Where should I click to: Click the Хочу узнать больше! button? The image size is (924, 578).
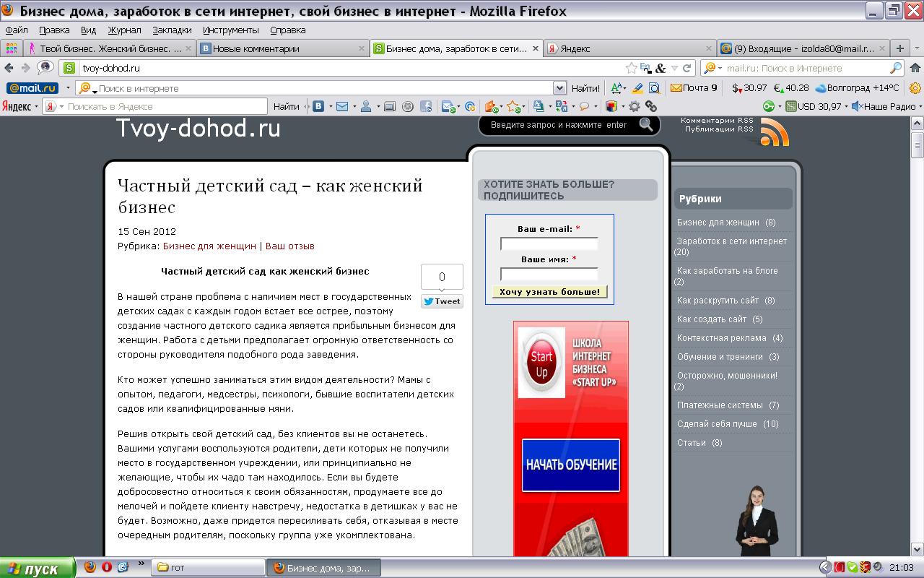(x=549, y=292)
